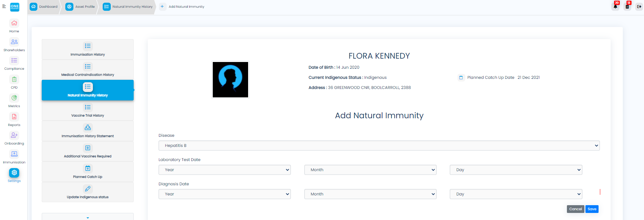Open Diagnosis Date Month dropdown

pyautogui.click(x=370, y=194)
